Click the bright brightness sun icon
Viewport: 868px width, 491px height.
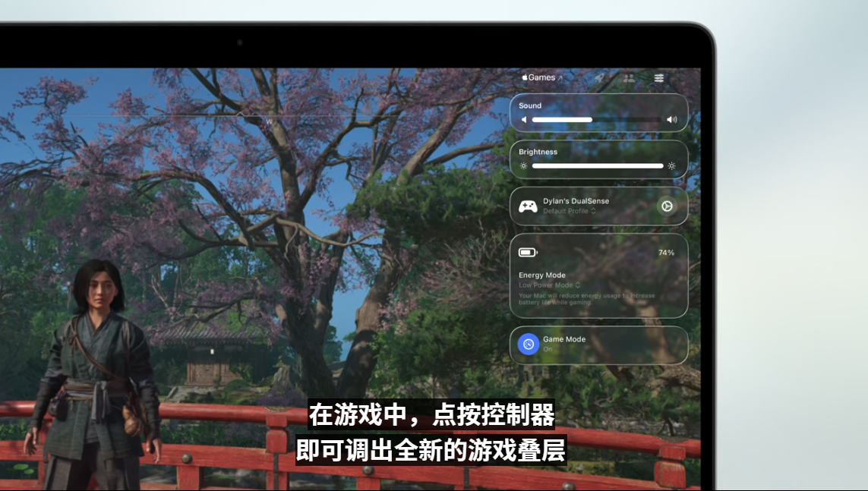coord(671,166)
